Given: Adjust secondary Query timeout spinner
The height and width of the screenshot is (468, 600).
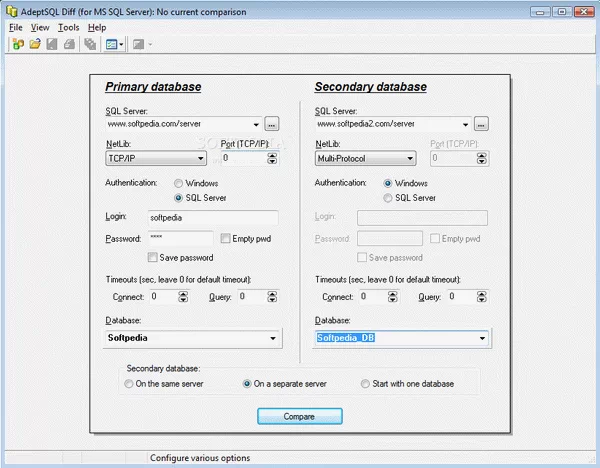Looking at the screenshot, I should (482, 297).
